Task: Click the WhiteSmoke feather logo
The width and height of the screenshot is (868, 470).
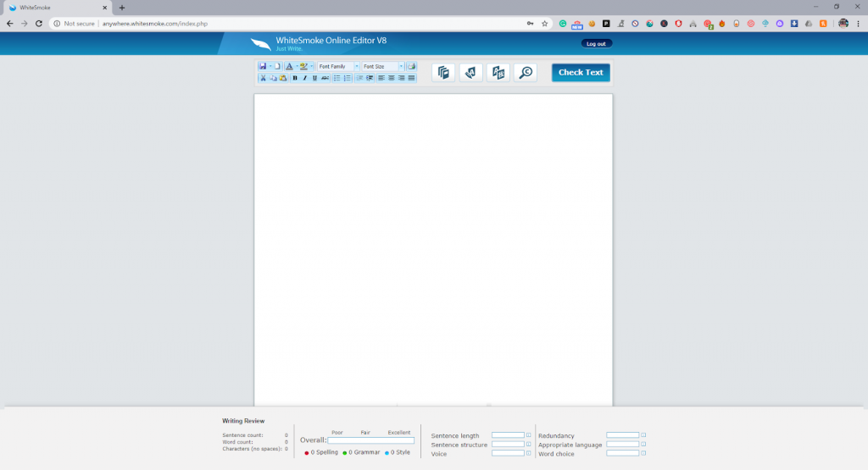Action: 261,44
